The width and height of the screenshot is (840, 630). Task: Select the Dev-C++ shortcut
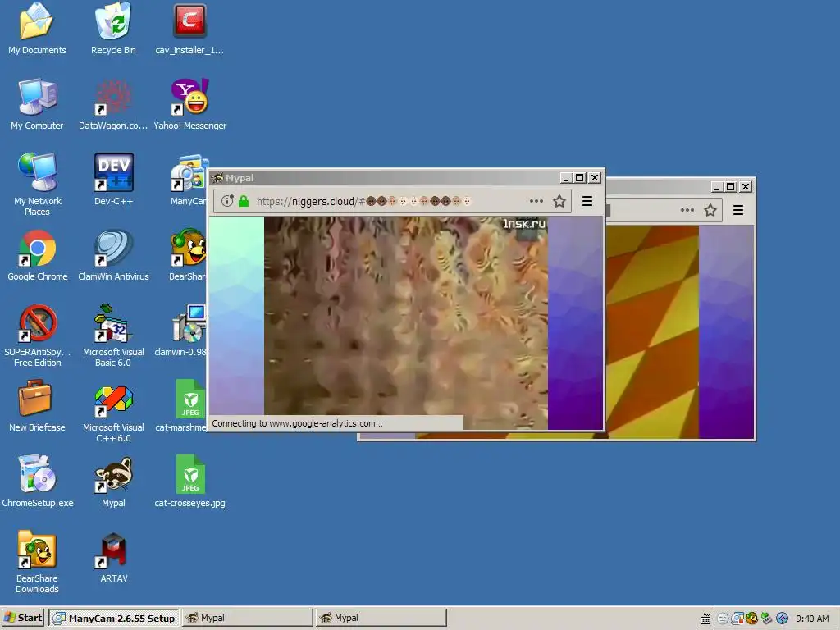tap(113, 180)
